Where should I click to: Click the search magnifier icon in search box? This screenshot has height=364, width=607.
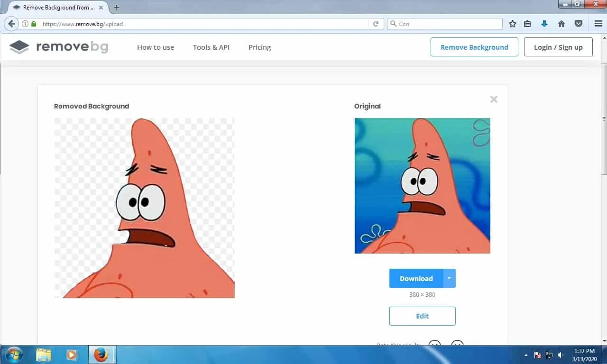(393, 24)
